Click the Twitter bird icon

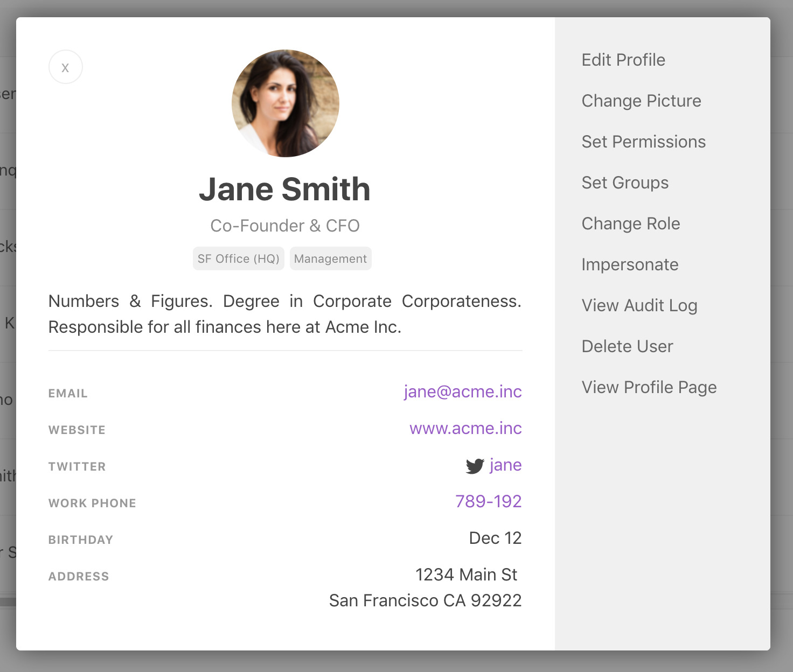click(x=475, y=466)
